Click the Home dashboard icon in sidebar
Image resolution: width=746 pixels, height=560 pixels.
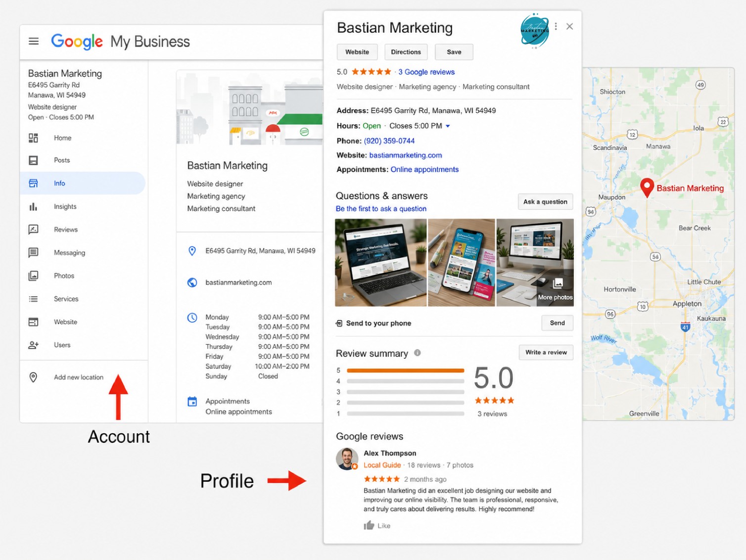click(33, 138)
